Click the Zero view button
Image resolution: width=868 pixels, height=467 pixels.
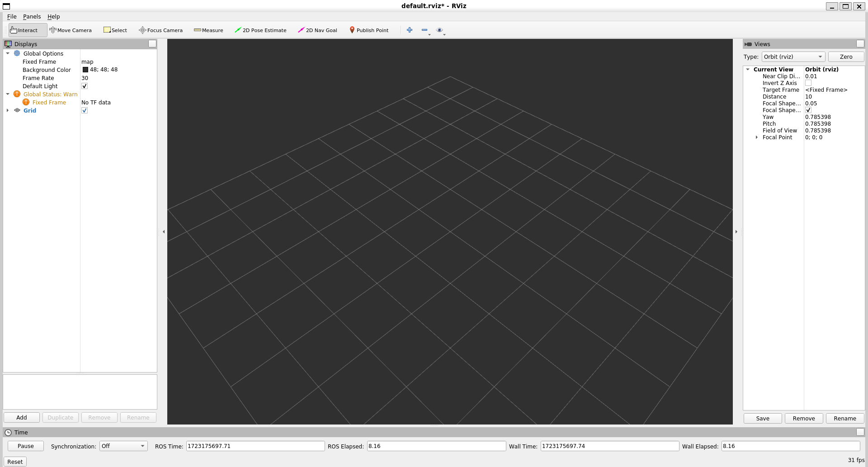[x=846, y=57]
